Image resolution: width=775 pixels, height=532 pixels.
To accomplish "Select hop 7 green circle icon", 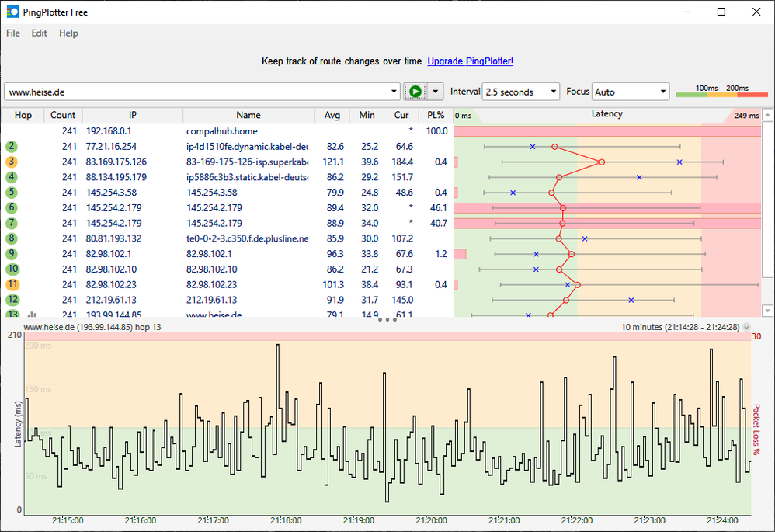I will [x=12, y=223].
